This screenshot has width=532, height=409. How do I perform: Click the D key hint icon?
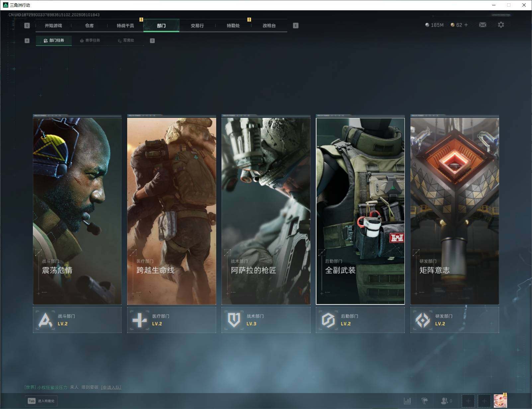(152, 41)
